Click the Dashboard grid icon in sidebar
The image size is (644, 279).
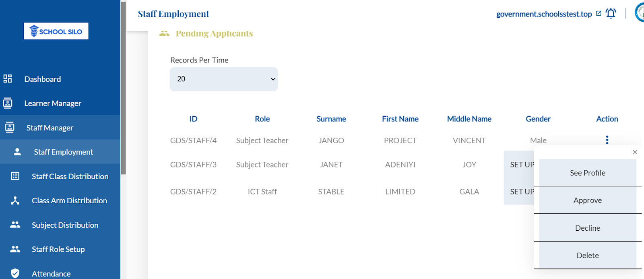[x=8, y=79]
